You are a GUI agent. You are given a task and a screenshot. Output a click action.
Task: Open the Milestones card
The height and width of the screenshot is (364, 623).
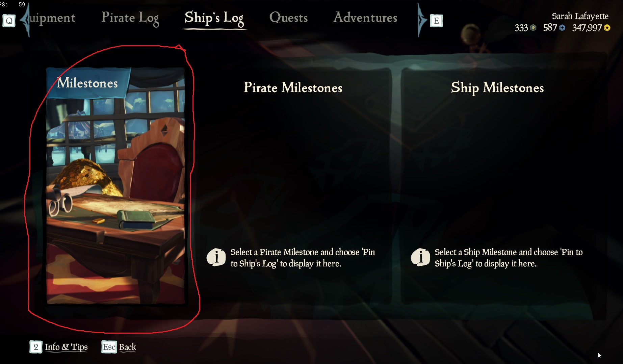(x=115, y=186)
